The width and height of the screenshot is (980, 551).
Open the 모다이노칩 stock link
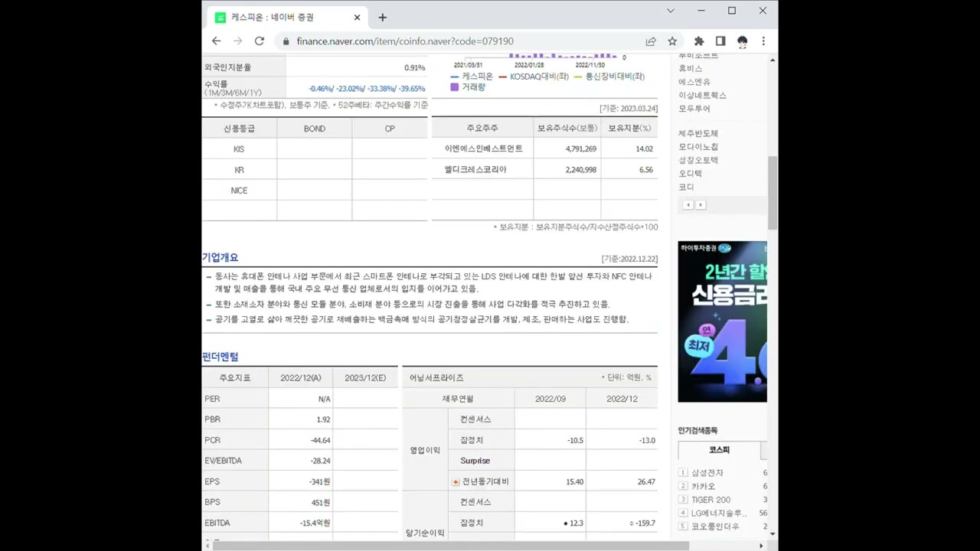[698, 147]
